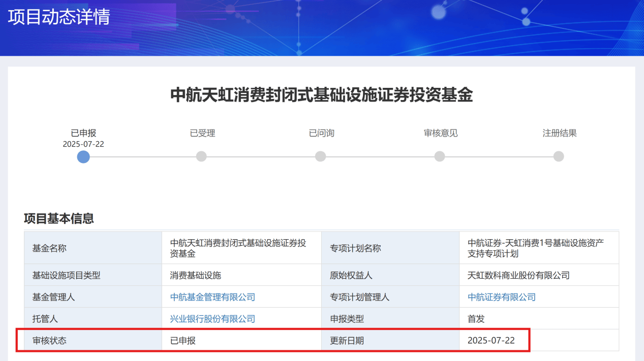
Task: Click the 已问询 progress step circle
Action: pyautogui.click(x=320, y=156)
